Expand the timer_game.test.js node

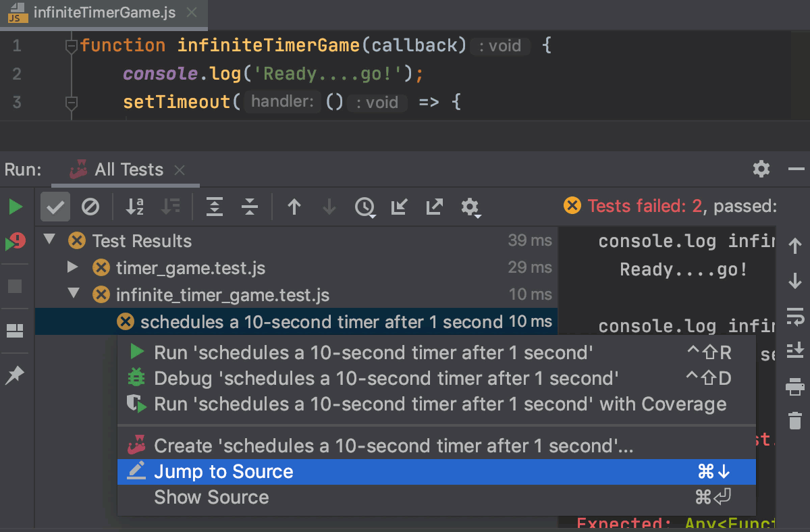point(73,267)
